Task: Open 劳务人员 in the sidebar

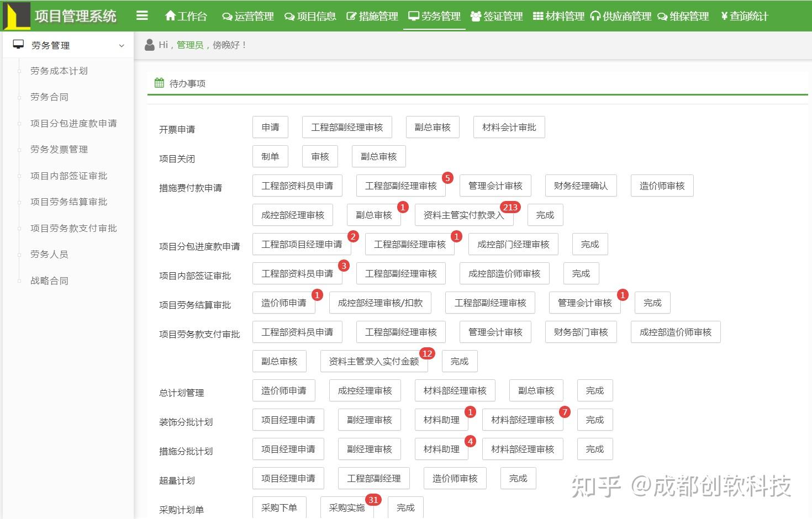Action: pyautogui.click(x=49, y=254)
